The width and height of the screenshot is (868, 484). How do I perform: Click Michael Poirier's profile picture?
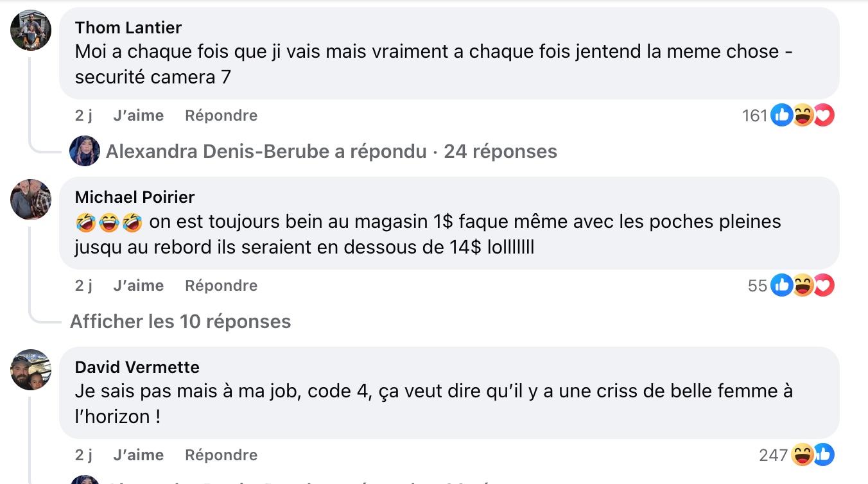31,200
